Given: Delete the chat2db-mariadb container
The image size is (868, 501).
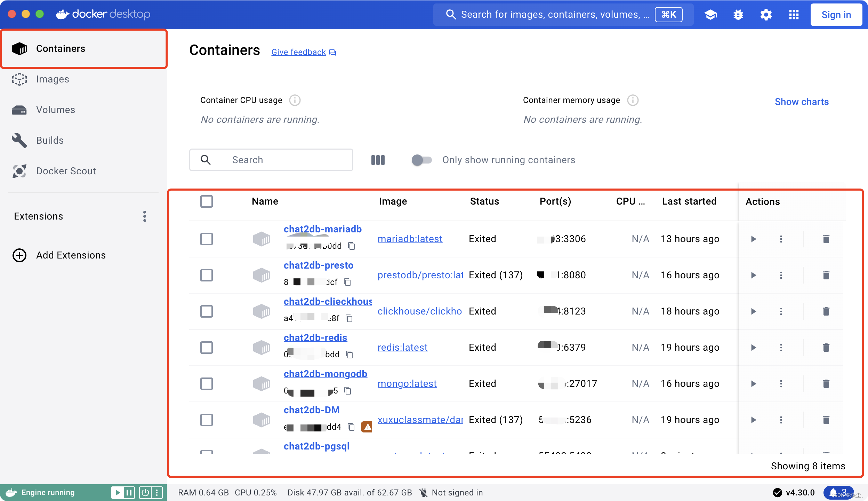Looking at the screenshot, I should coord(826,239).
